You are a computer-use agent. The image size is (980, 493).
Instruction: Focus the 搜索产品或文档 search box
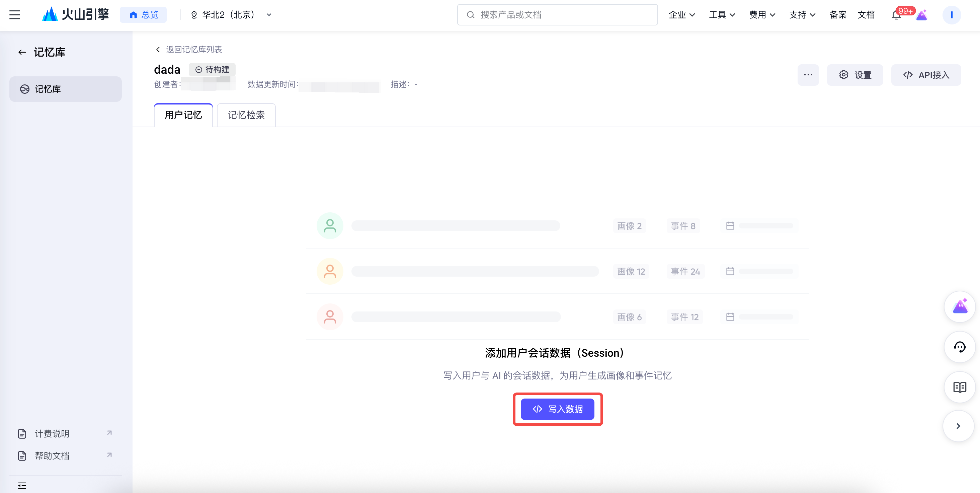[557, 15]
